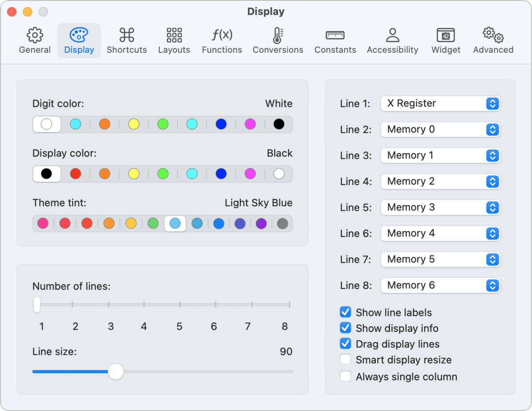This screenshot has height=411, width=532.
Task: Choose blue digit color swatch
Action: 221,124
